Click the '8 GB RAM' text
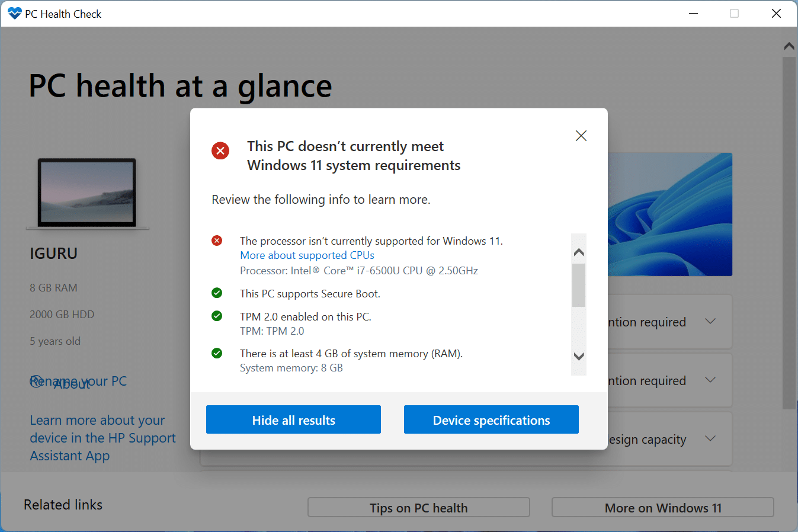This screenshot has height=532, width=798. pos(54,288)
